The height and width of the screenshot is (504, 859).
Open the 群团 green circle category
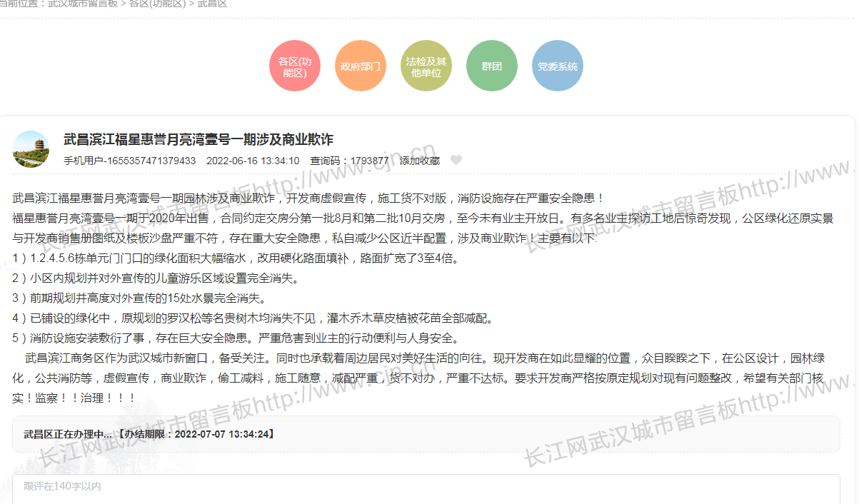point(492,66)
